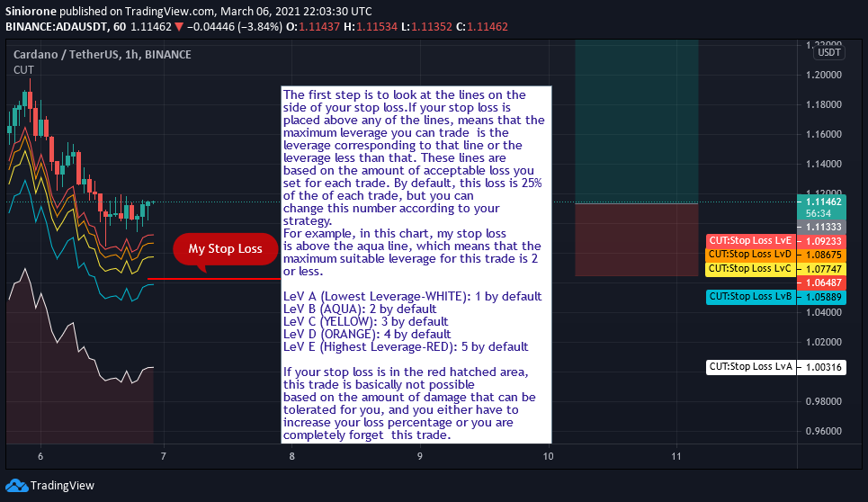Screen dimensions: 868x502
Task: Click date 8 on time axis
Action: [291, 457]
